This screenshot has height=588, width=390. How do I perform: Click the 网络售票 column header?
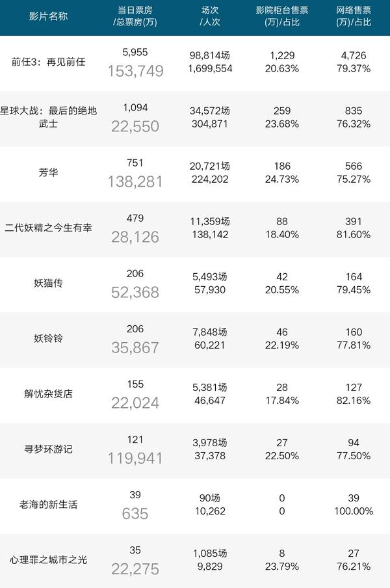[x=354, y=16]
